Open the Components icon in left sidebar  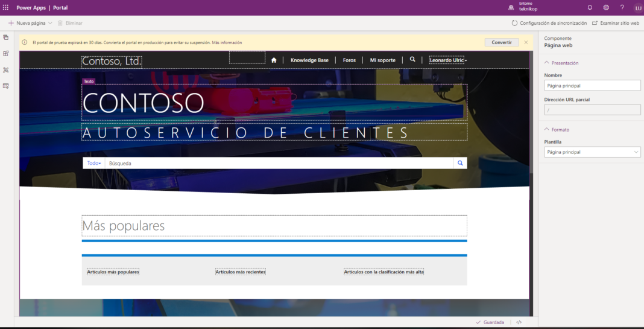(6, 54)
